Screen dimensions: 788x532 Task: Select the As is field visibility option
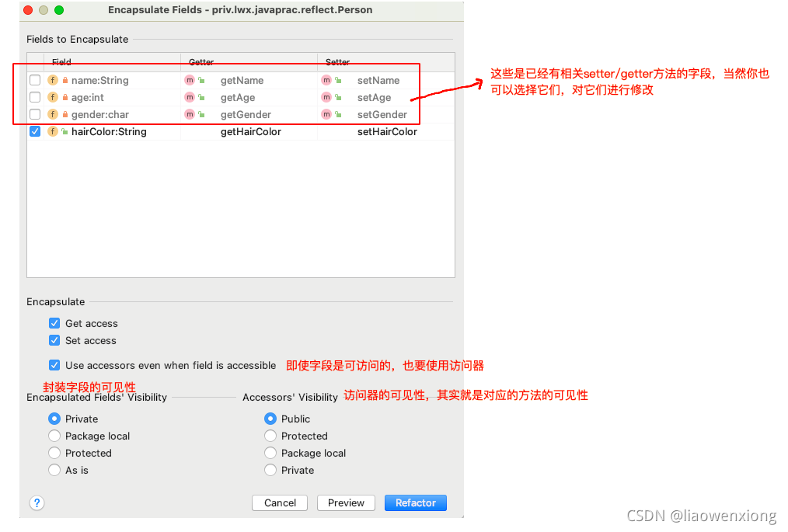pos(54,470)
